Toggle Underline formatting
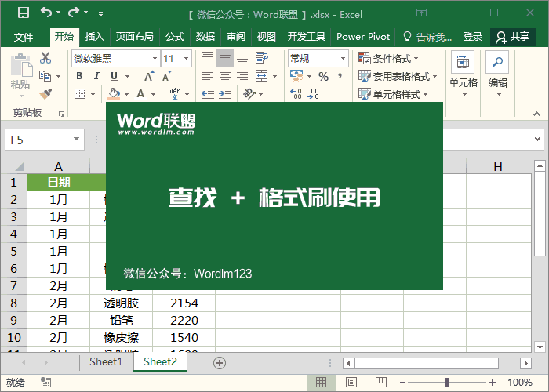 (115, 76)
